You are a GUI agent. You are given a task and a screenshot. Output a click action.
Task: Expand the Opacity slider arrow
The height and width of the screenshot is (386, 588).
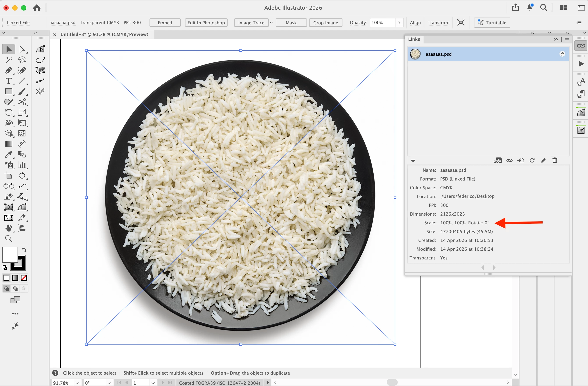[399, 23]
